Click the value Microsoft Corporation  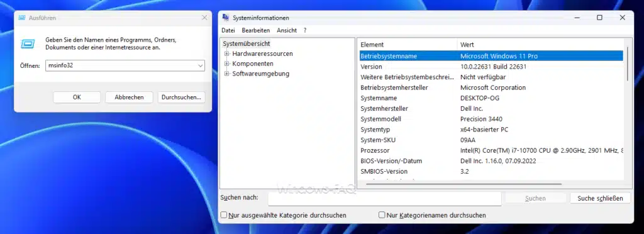point(493,87)
